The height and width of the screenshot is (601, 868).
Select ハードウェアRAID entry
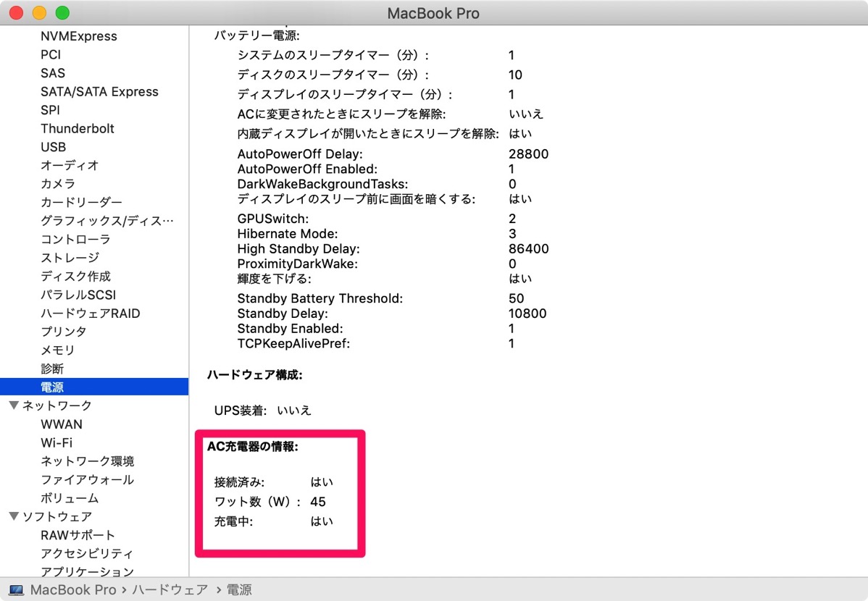[91, 314]
